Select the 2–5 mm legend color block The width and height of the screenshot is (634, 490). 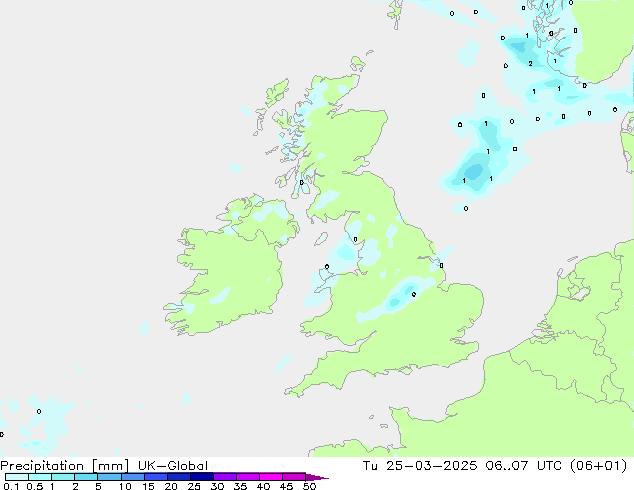[86, 477]
